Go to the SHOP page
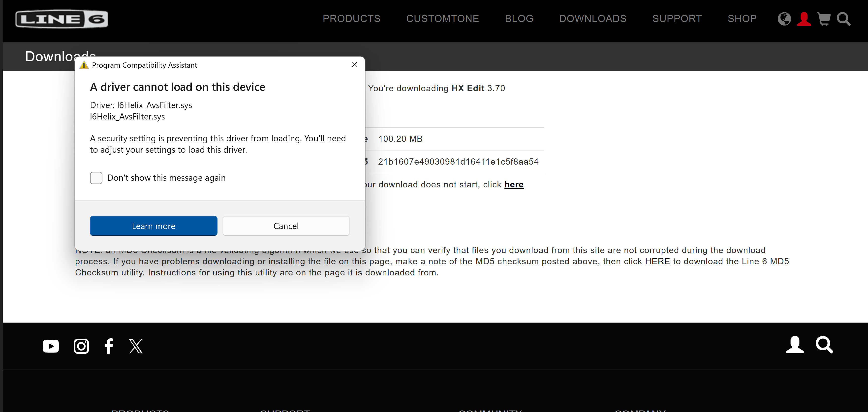868x412 pixels. pos(742,19)
